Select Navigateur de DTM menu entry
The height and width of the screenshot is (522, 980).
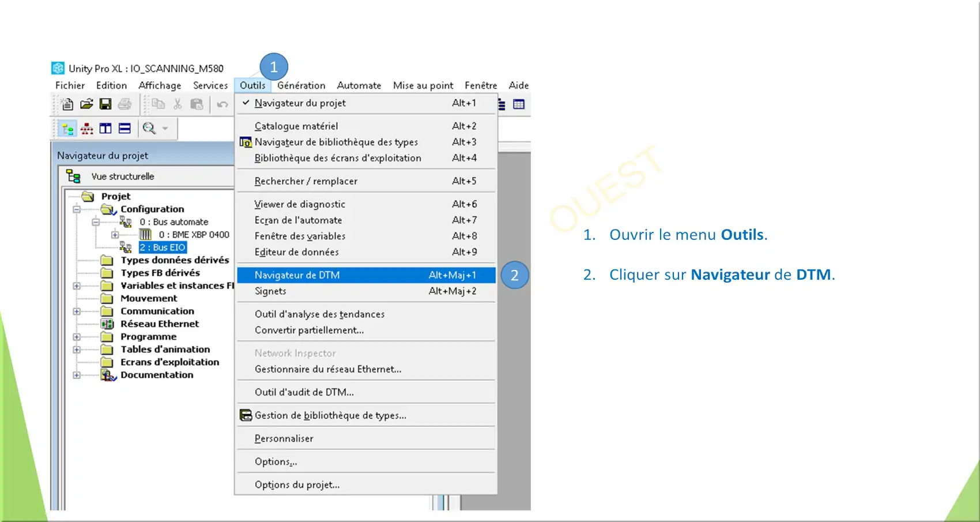coord(366,275)
